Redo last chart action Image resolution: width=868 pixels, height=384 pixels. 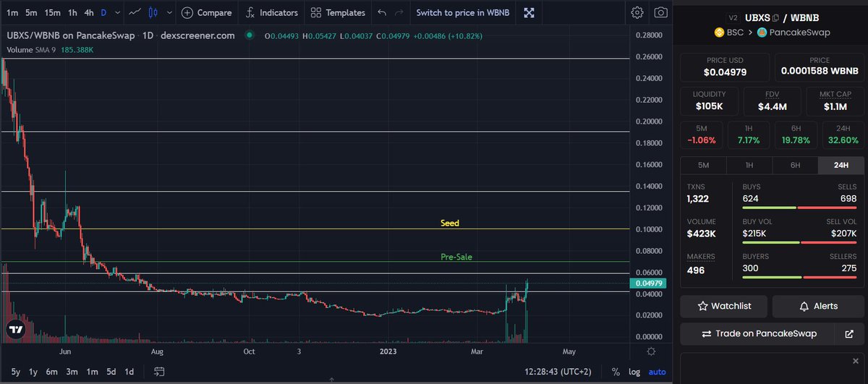[399, 12]
